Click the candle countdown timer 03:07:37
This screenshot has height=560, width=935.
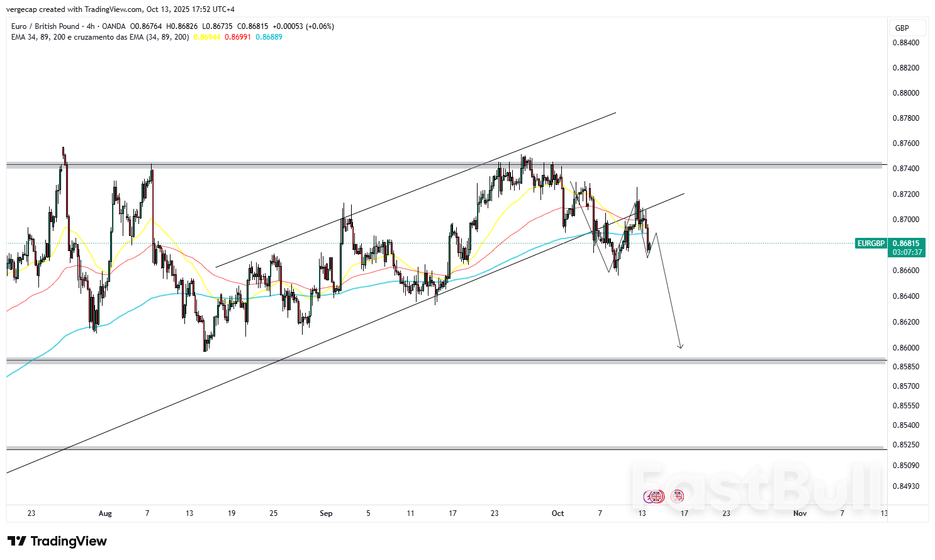click(x=907, y=252)
